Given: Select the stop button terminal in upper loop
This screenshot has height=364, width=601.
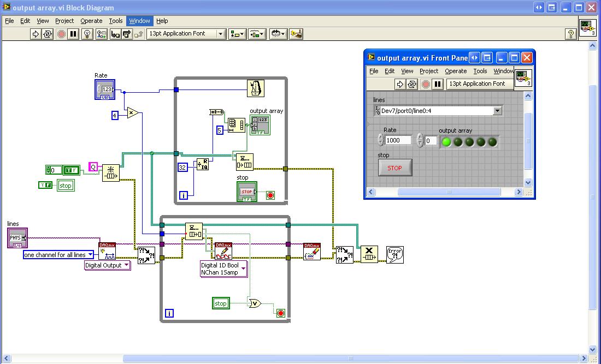Looking at the screenshot, I should 246,192.
